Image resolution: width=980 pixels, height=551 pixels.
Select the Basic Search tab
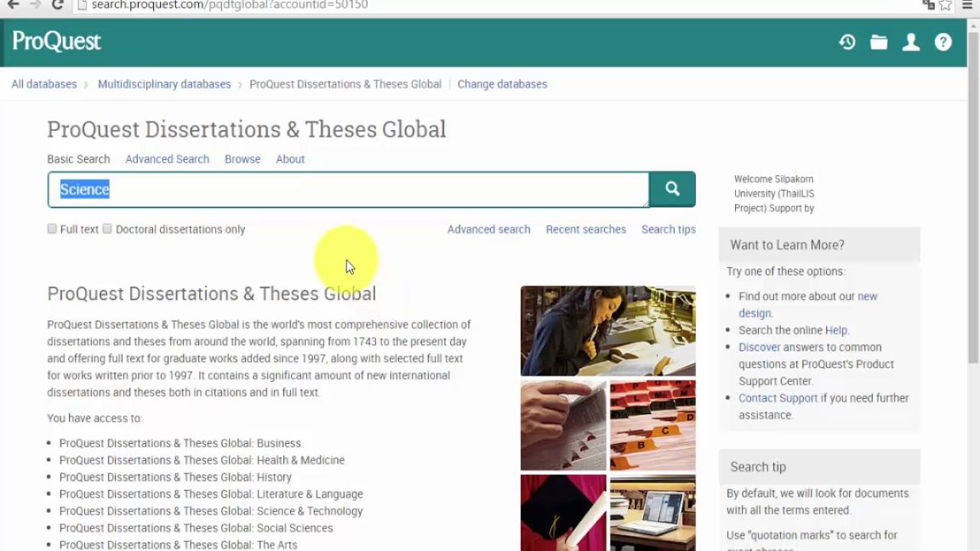coord(79,159)
